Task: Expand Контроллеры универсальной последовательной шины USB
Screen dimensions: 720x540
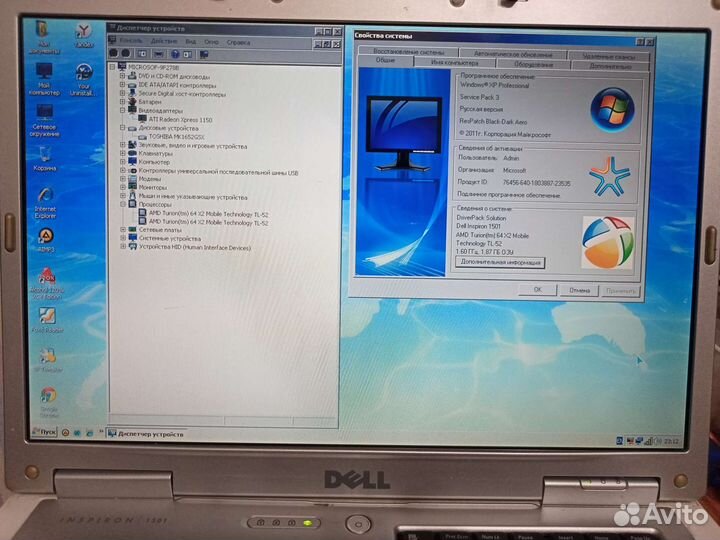Action: (x=123, y=171)
